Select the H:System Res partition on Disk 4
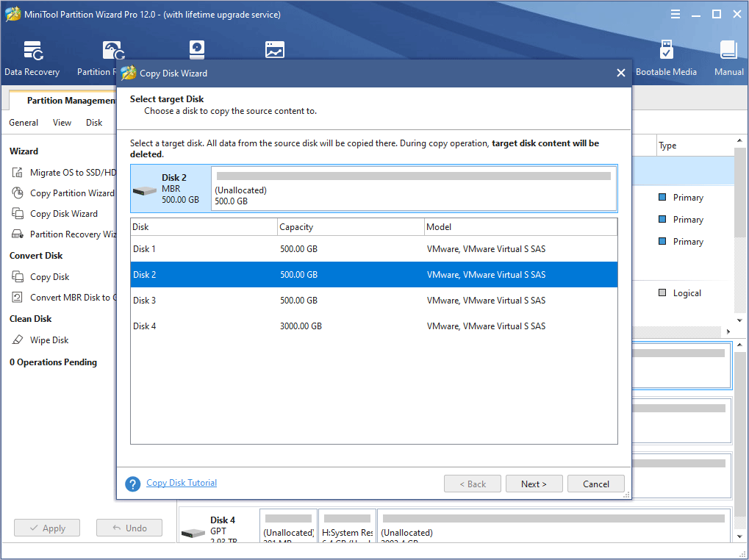This screenshot has width=749, height=560. click(x=347, y=526)
